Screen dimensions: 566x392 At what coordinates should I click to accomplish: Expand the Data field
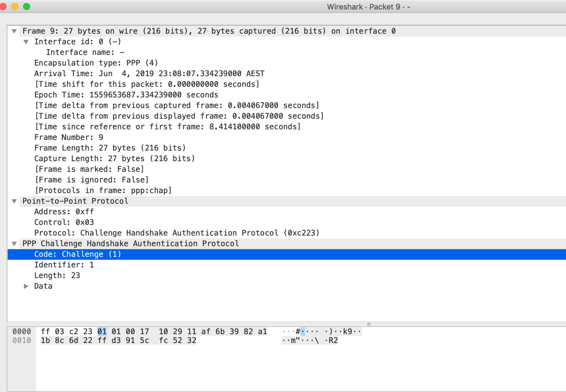click(x=26, y=286)
